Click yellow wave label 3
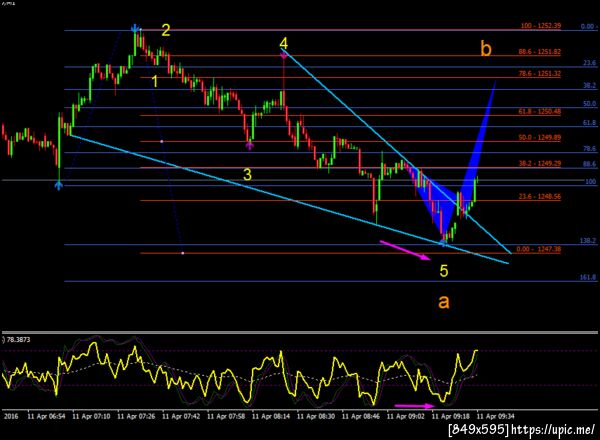The width and height of the screenshot is (600, 440). tap(248, 174)
